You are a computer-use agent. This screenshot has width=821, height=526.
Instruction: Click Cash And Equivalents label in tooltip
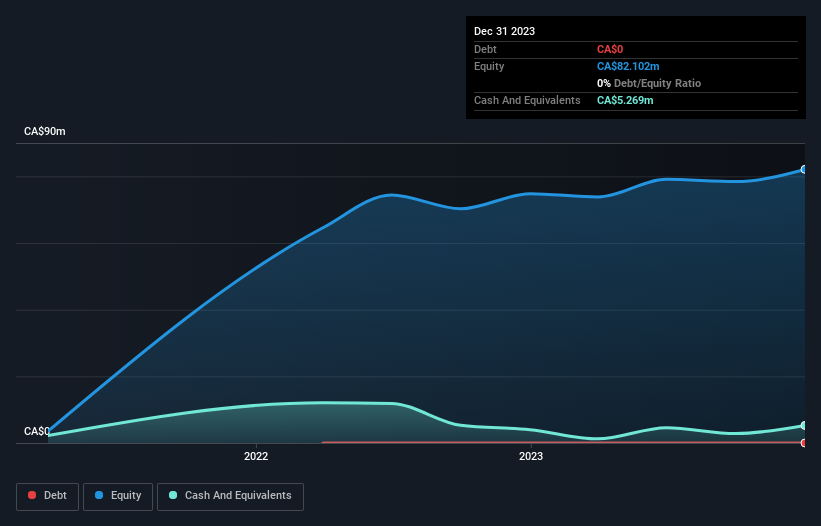click(x=527, y=100)
